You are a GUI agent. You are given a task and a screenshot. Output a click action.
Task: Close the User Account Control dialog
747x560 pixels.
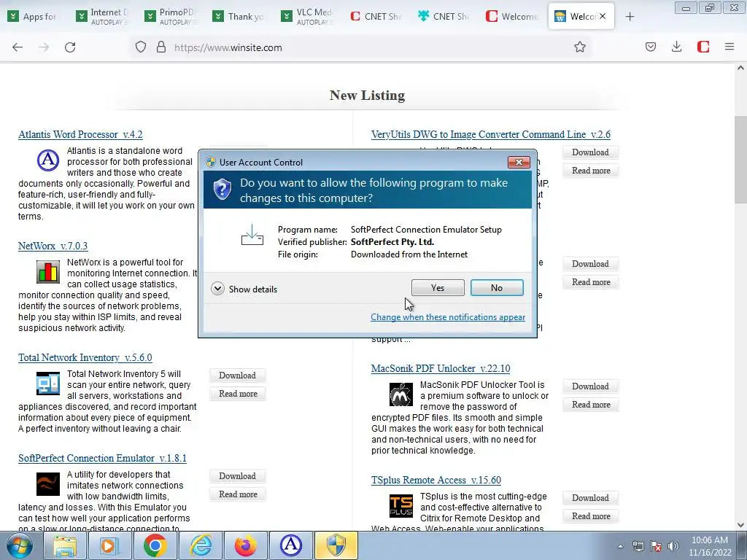point(519,163)
